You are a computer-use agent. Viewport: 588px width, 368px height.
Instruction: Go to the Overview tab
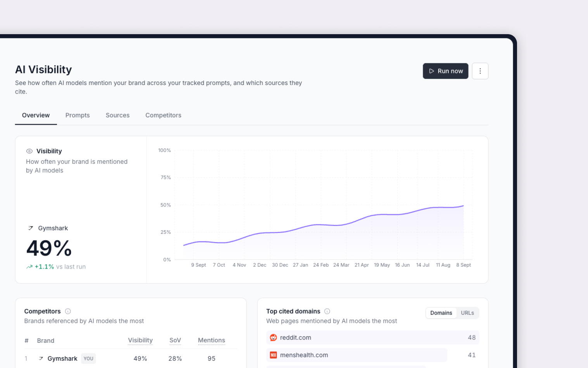[36, 115]
